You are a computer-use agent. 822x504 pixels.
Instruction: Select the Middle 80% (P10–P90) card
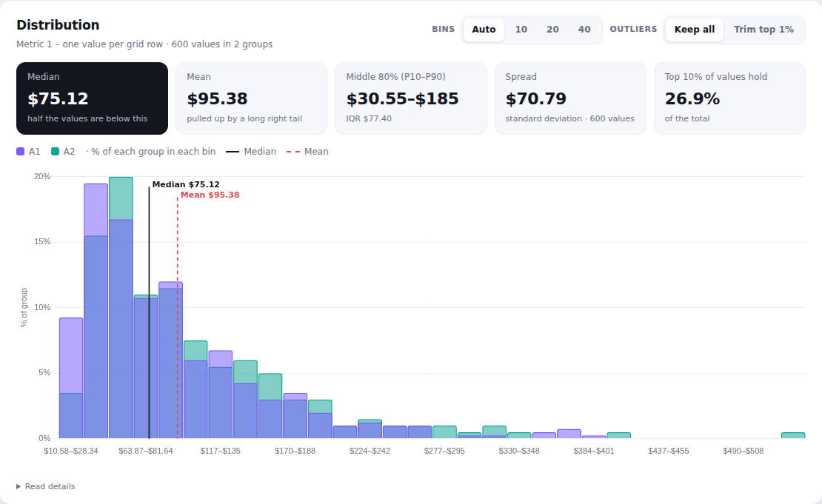click(x=411, y=98)
